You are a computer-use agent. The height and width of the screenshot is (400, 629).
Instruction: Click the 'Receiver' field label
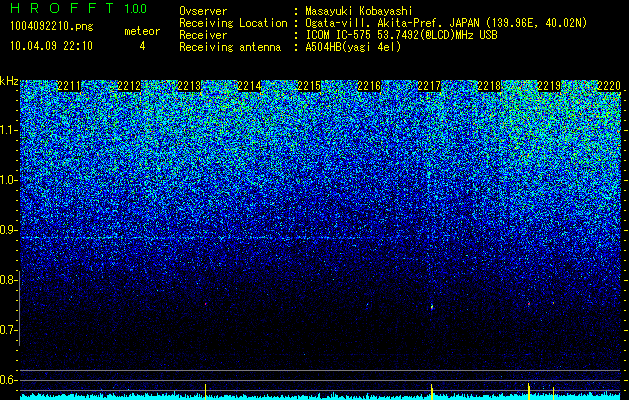(203, 35)
